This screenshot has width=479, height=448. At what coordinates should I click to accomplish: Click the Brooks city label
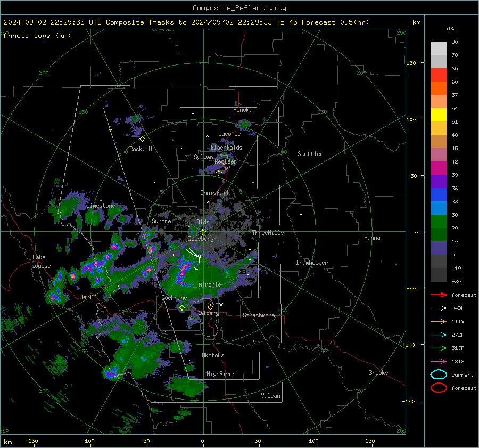[x=378, y=373]
